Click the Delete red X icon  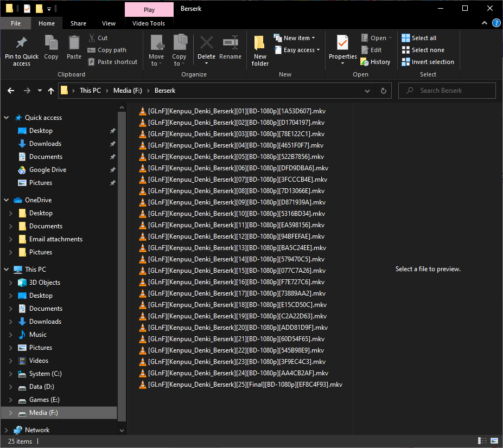click(207, 43)
